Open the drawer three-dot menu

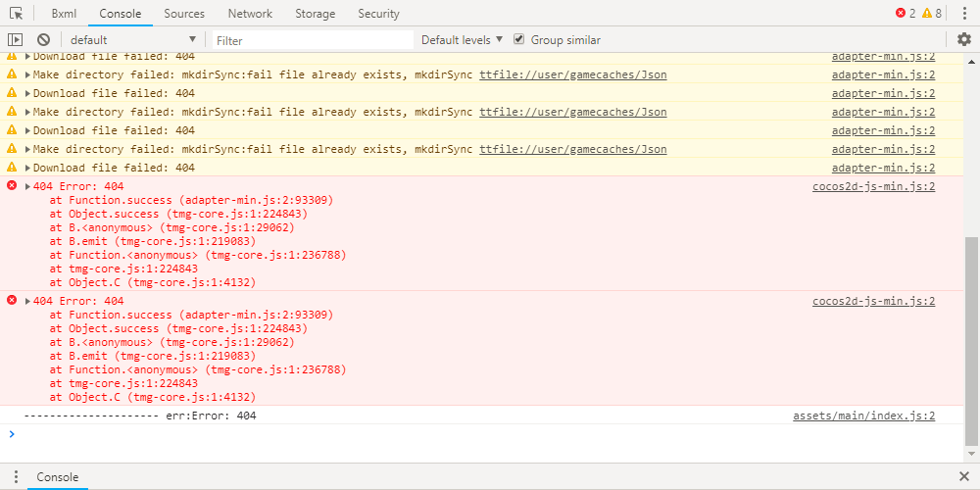[x=16, y=477]
